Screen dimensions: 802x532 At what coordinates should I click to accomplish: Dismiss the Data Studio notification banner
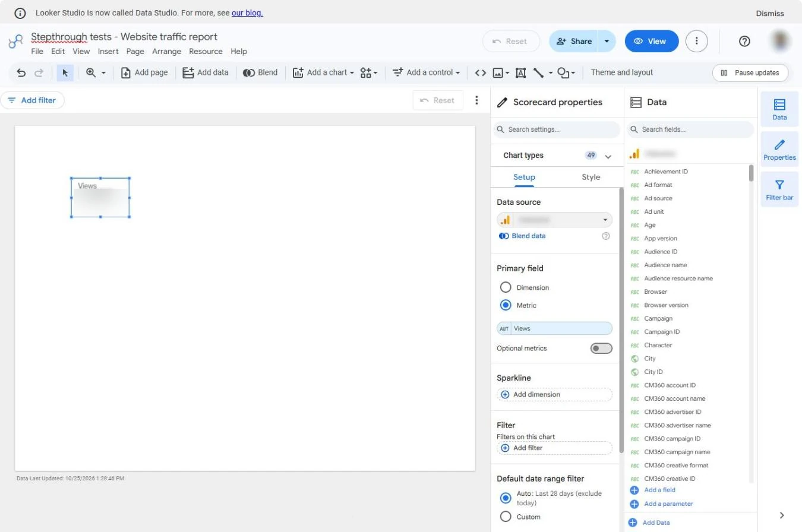pos(770,13)
